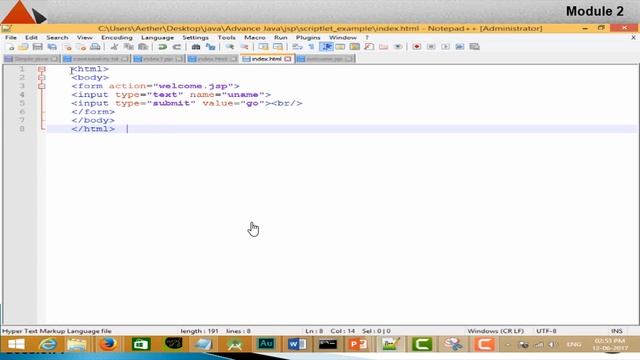Click the Save Recorded Macro icon
640x360 pixels.
[474, 47]
